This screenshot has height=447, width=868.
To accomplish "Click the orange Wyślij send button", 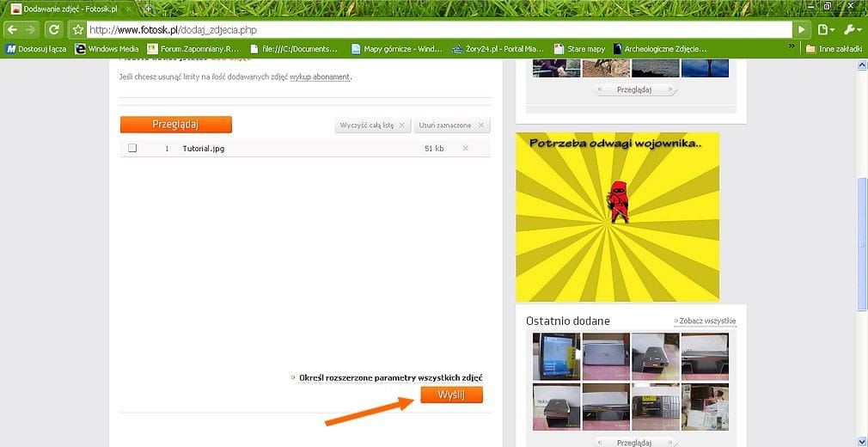I will 452,395.
